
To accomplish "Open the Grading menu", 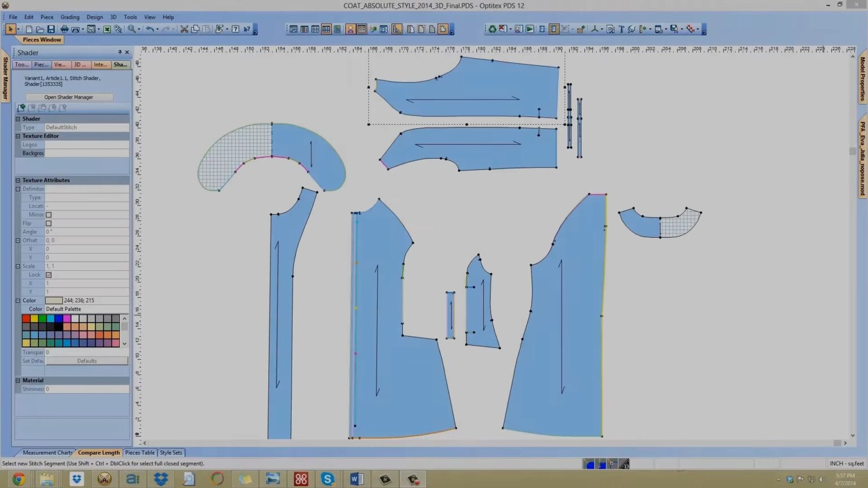I will pos(70,17).
